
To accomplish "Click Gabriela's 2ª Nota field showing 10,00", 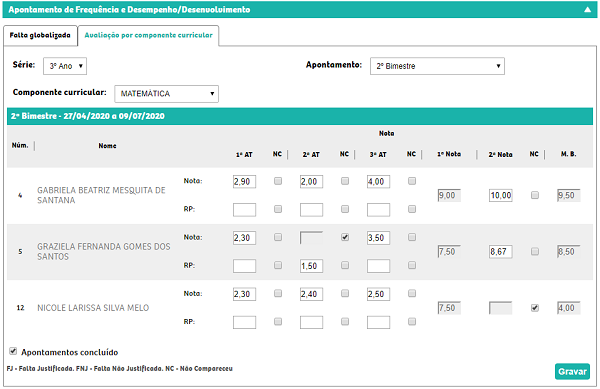I will 501,195.
